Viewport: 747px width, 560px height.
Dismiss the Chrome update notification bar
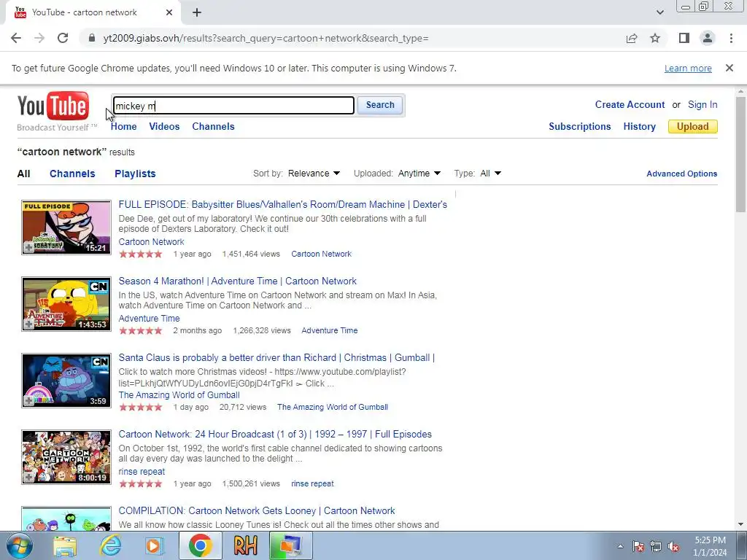729,68
